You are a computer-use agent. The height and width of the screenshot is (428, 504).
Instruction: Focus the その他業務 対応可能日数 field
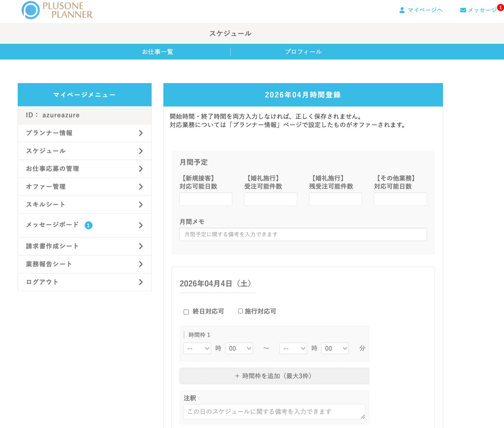[x=400, y=199]
